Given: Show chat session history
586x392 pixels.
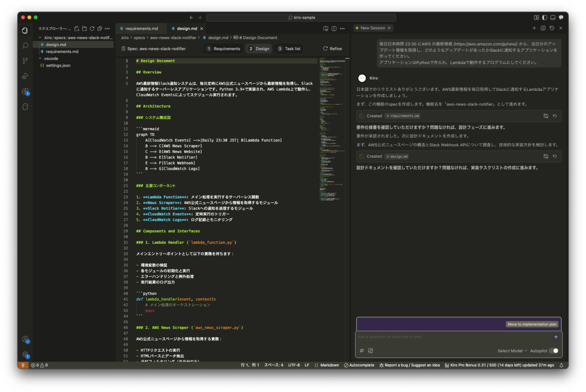Looking at the screenshot, I should 552,28.
